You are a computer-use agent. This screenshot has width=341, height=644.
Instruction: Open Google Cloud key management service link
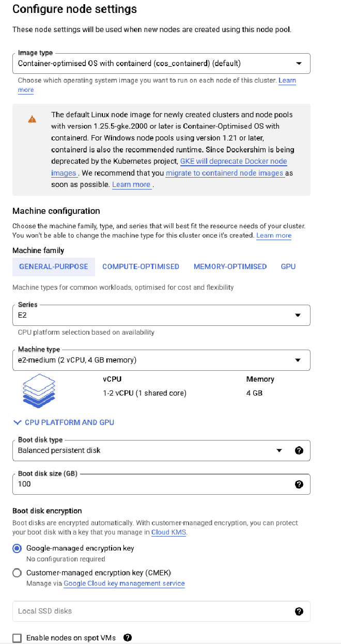pyautogui.click(x=124, y=583)
